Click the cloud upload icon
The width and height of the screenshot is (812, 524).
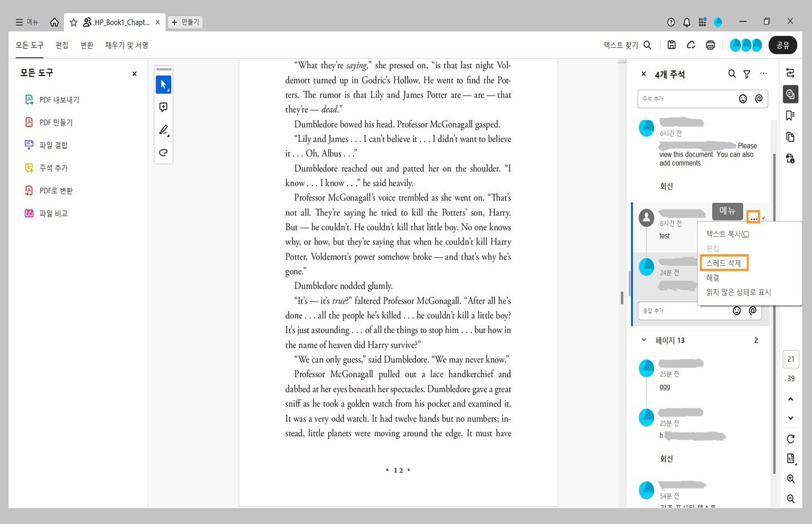click(691, 45)
